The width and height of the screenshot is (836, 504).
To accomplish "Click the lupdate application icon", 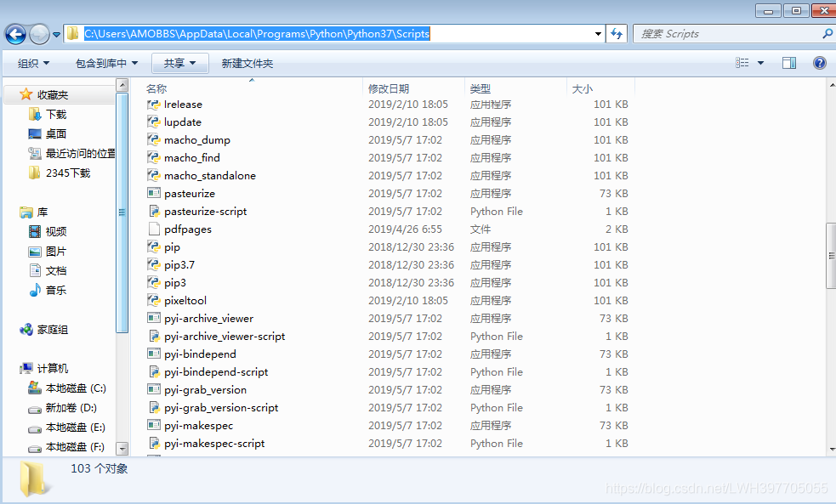I will [154, 122].
